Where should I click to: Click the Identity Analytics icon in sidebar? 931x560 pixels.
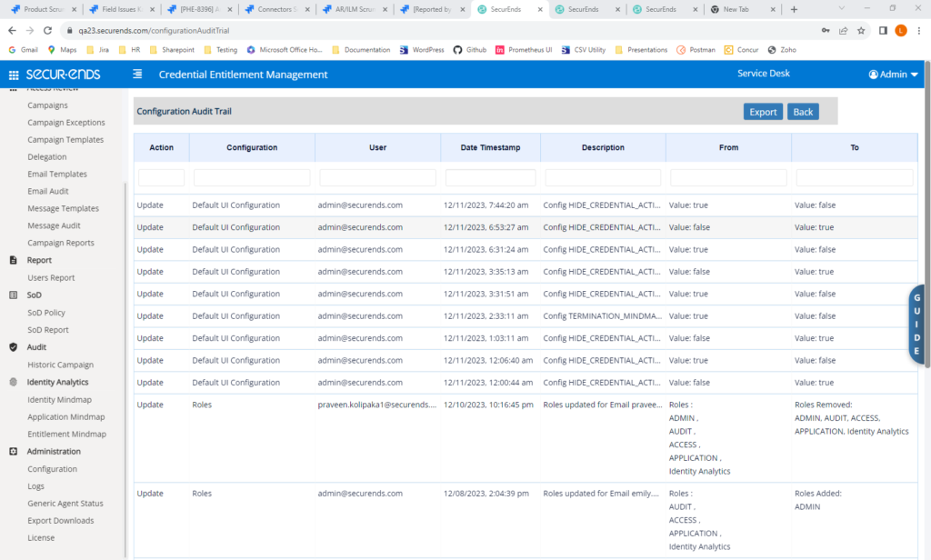pyautogui.click(x=13, y=382)
